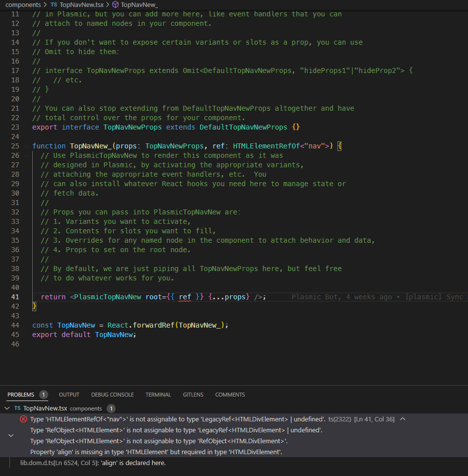The height and width of the screenshot is (476, 468).
Task: Collapse the TopNavNew.tsx group in Problems panel
Action: pyautogui.click(x=7, y=408)
